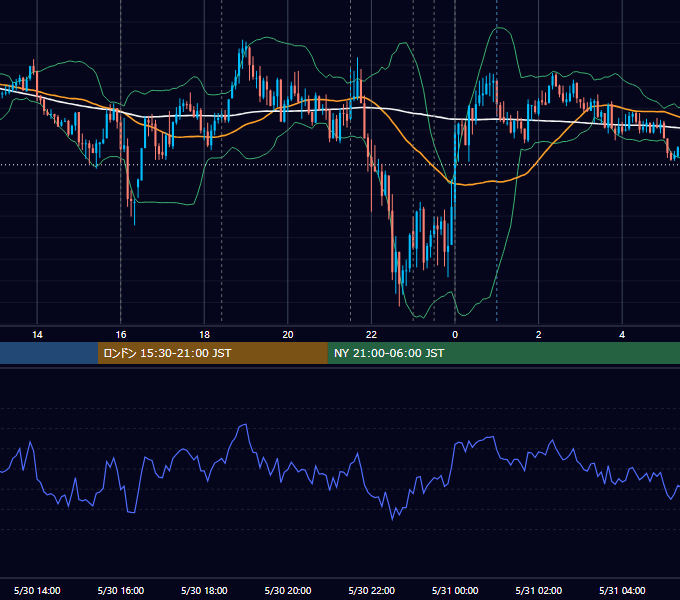
Task: Click the 20 hour label on the upper axis
Action: (288, 335)
